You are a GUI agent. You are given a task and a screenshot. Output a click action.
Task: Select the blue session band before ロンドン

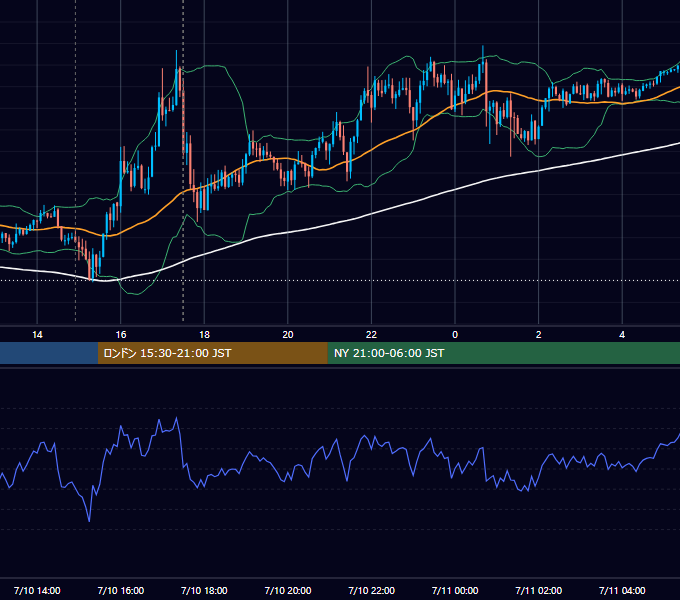tap(49, 353)
